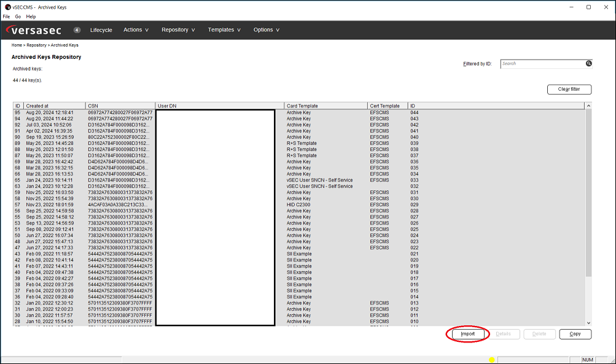Select row Sep 13, 2022 14:56:59

click(x=299, y=223)
